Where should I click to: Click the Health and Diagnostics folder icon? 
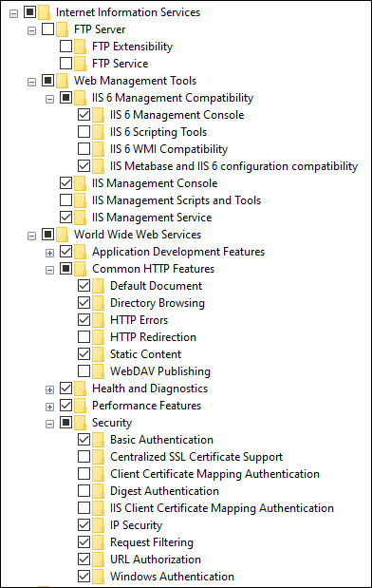tap(80, 389)
